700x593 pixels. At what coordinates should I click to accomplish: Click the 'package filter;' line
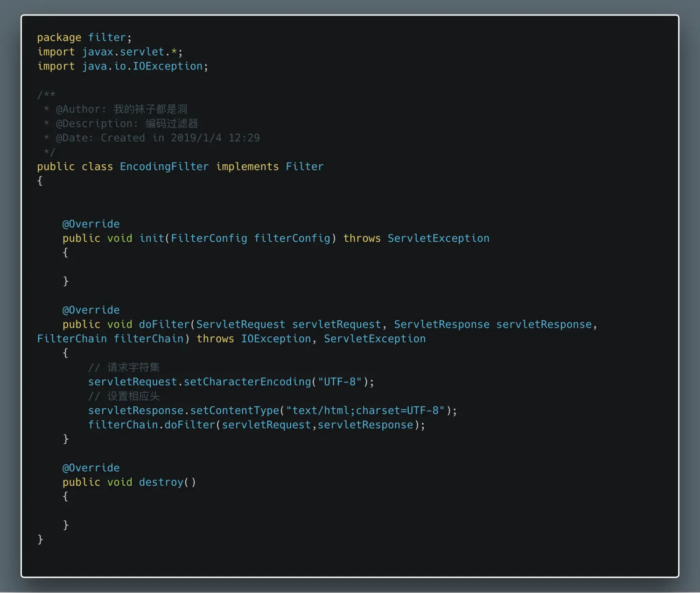pyautogui.click(x=84, y=37)
